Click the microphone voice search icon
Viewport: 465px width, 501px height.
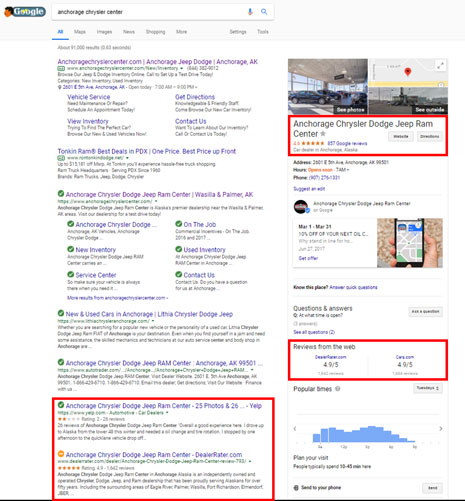click(x=250, y=12)
